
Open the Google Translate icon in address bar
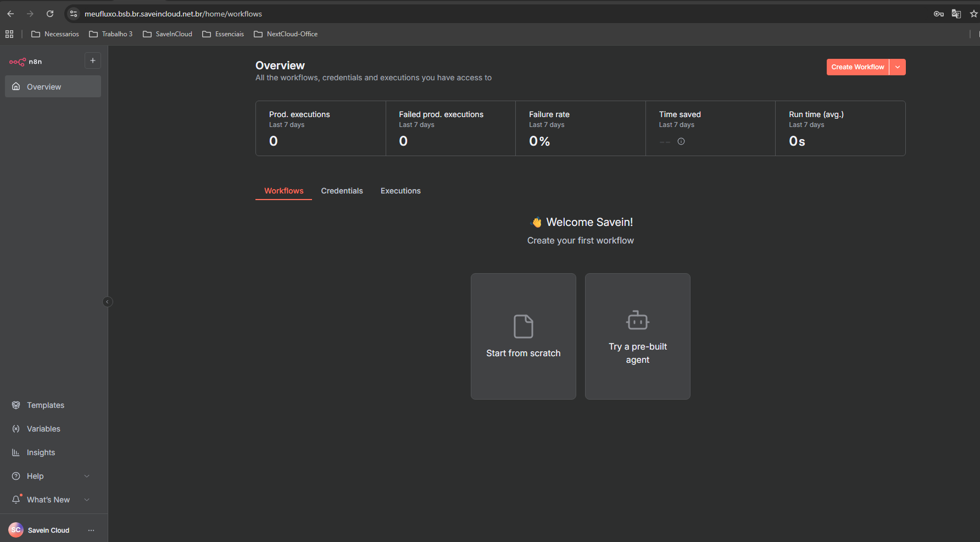click(x=956, y=14)
